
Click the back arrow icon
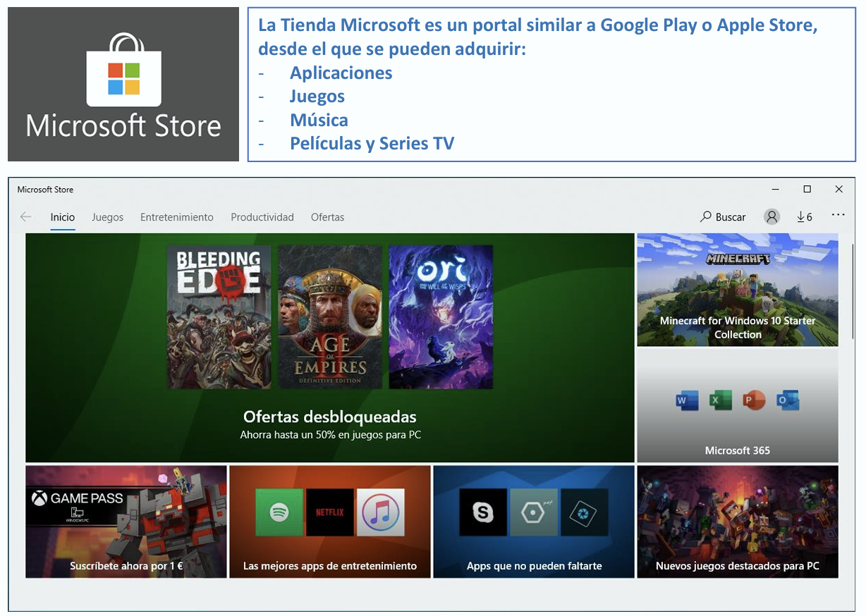point(26,217)
